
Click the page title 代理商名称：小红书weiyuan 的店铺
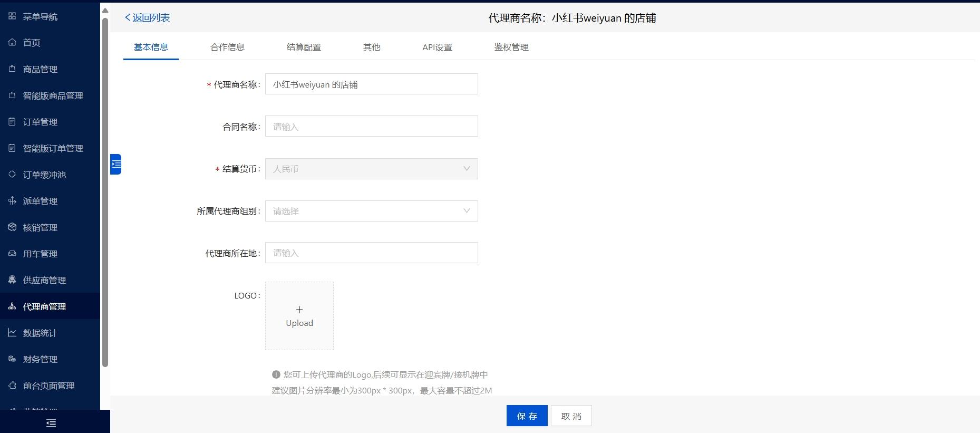(x=572, y=18)
